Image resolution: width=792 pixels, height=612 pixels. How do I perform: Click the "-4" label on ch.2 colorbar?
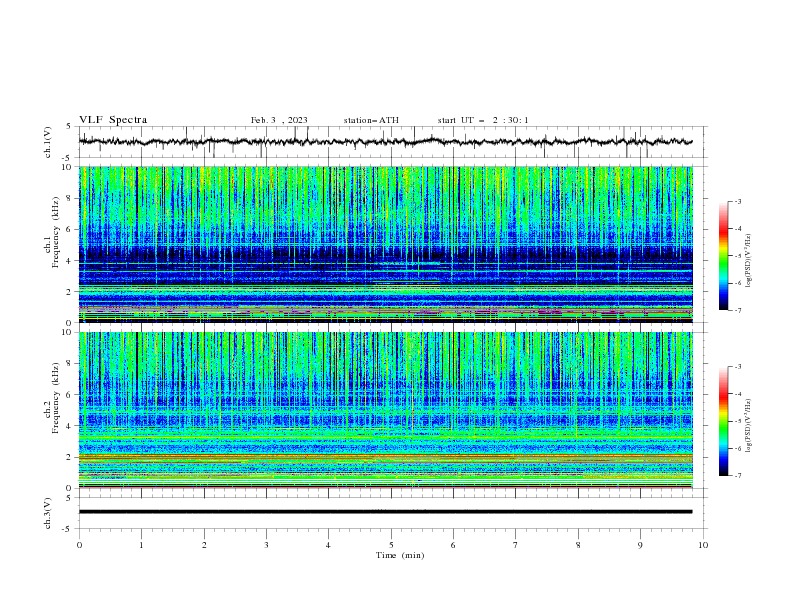click(x=738, y=394)
